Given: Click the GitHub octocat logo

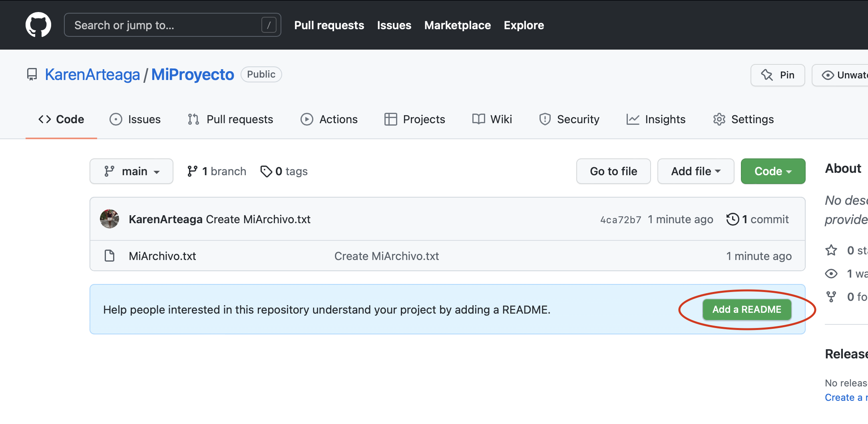Looking at the screenshot, I should click(x=38, y=24).
